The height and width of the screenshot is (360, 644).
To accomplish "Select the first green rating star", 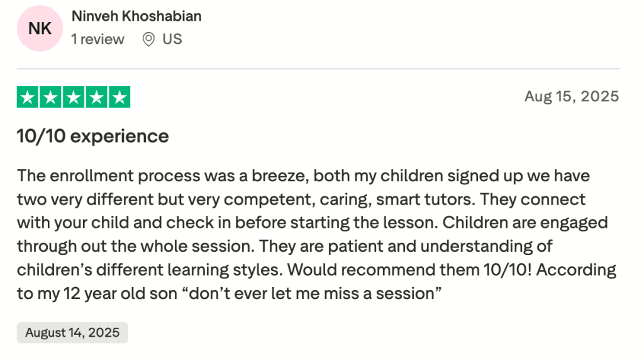I will click(27, 98).
